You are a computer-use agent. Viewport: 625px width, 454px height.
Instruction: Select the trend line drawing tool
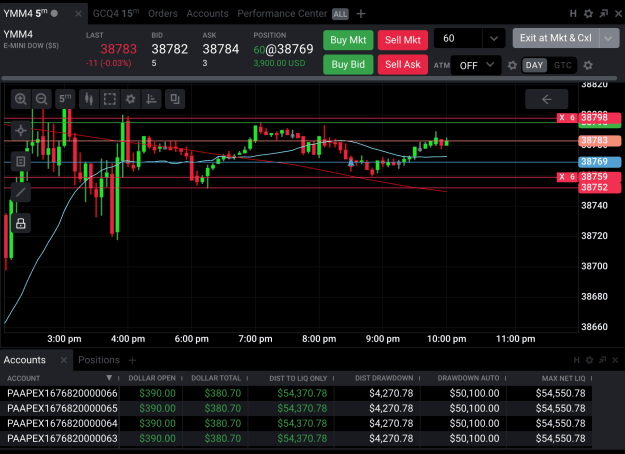(21, 193)
